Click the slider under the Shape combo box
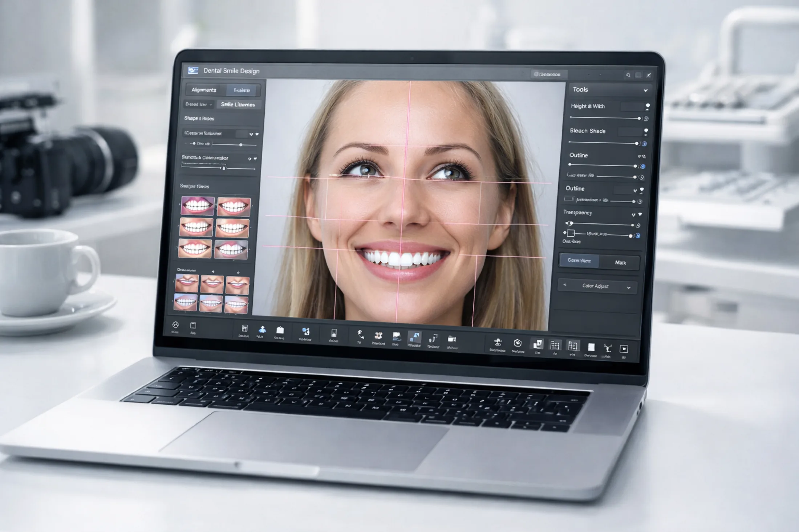Viewport: 799px width, 532px height. (x=234, y=144)
